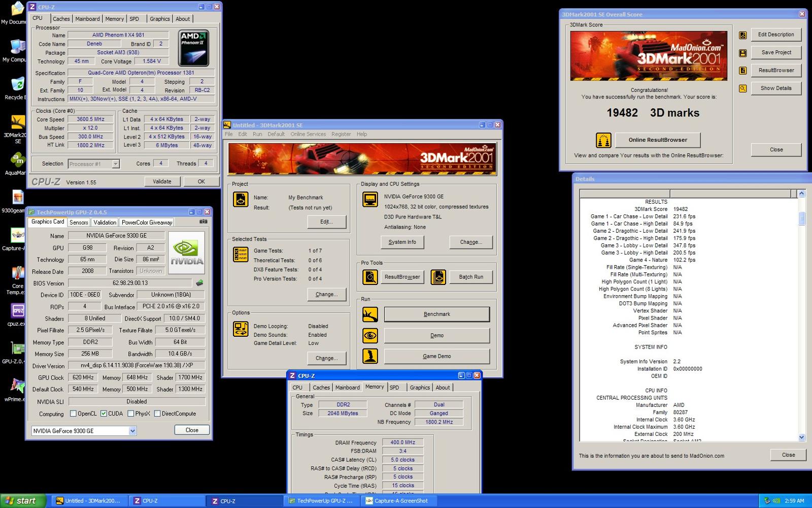Click the Options icon in 3DMark2001
The width and height of the screenshot is (812, 508).
[x=241, y=329]
